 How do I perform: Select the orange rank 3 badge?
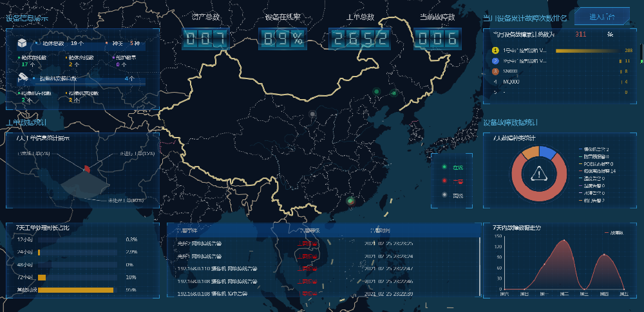[x=495, y=71]
